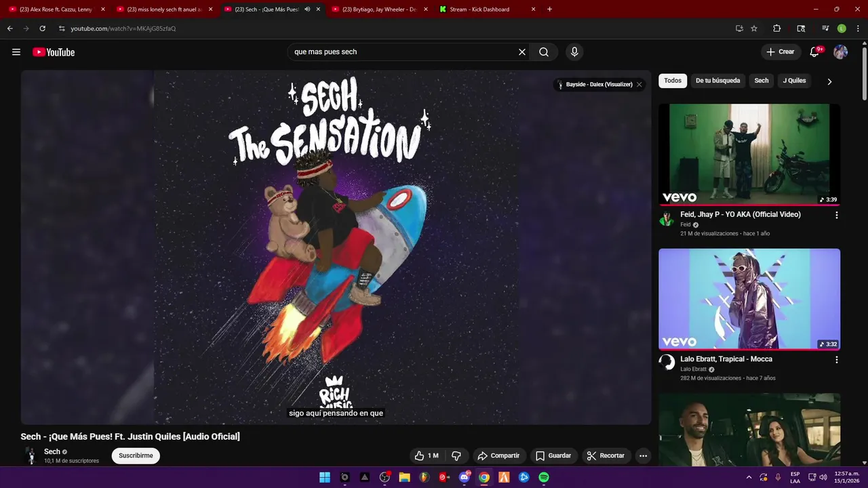The image size is (868, 488).
Task: Open the Chrome three-dot menu
Action: [857, 28]
